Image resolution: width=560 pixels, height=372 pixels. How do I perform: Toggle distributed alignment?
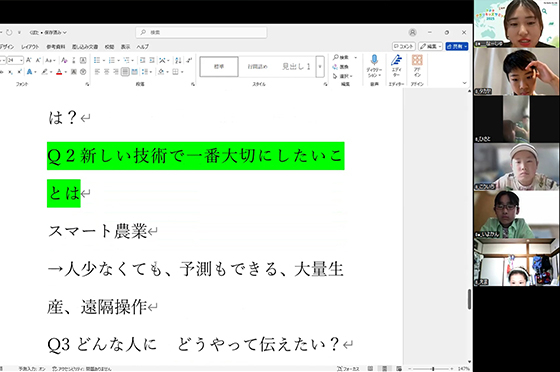coord(134,72)
